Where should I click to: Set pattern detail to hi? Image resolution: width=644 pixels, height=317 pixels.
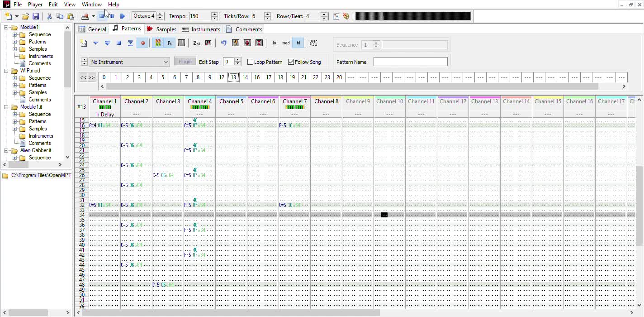point(298,43)
